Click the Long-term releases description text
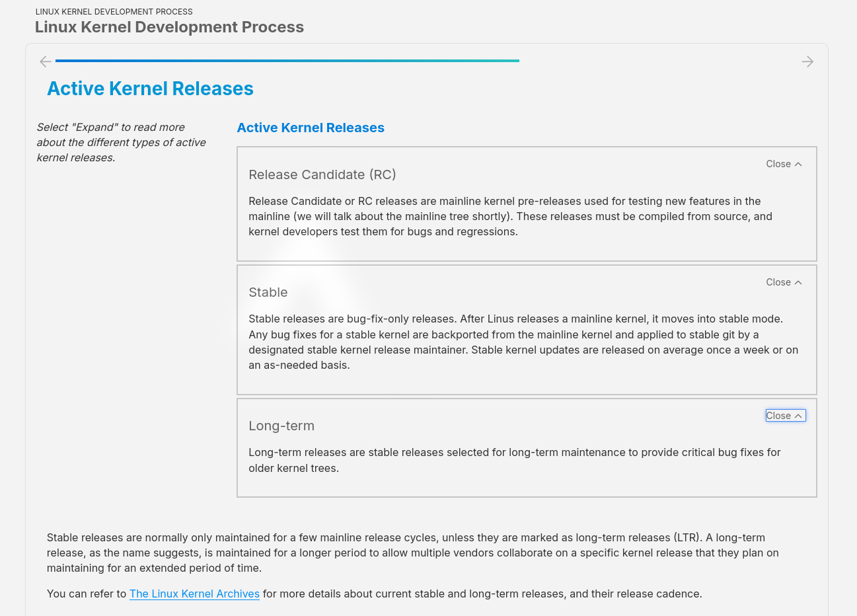 click(514, 460)
